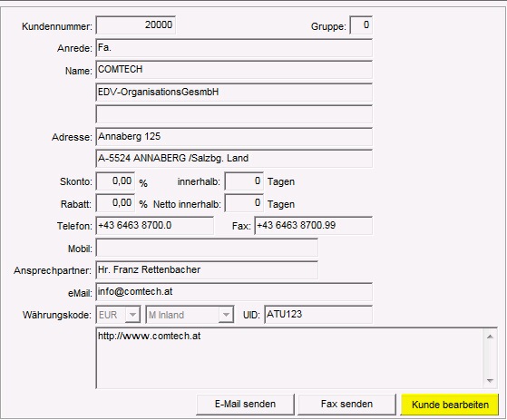Click the Skonto innerhalb Tagen field
This screenshot has height=420, width=507.
(244, 181)
